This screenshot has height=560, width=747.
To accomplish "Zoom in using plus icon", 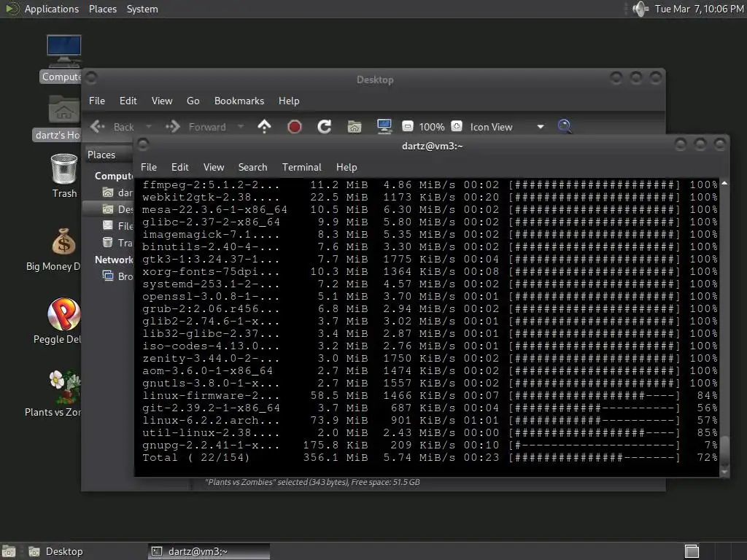I will [457, 127].
